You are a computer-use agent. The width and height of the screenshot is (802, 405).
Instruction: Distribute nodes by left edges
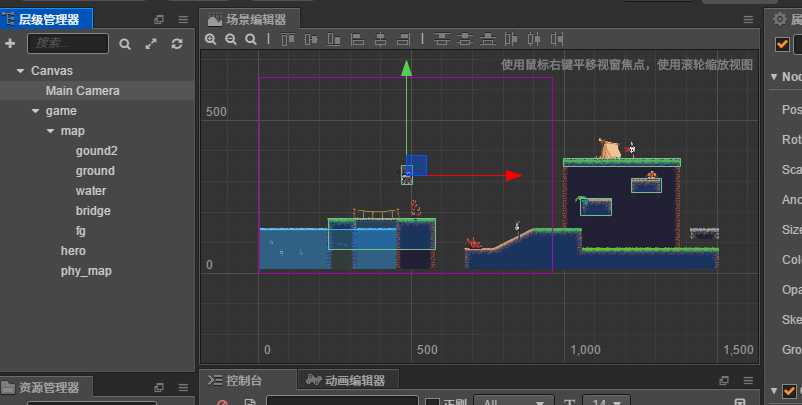(x=511, y=39)
